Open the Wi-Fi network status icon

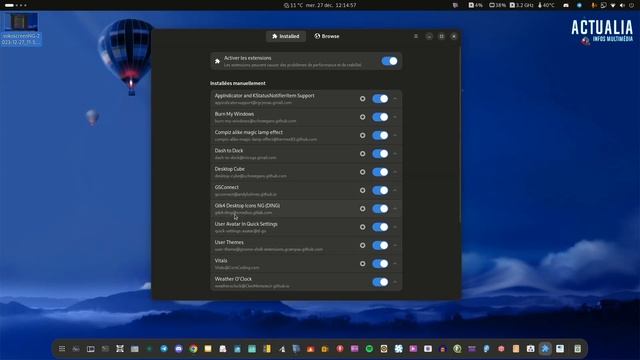[x=613, y=5]
